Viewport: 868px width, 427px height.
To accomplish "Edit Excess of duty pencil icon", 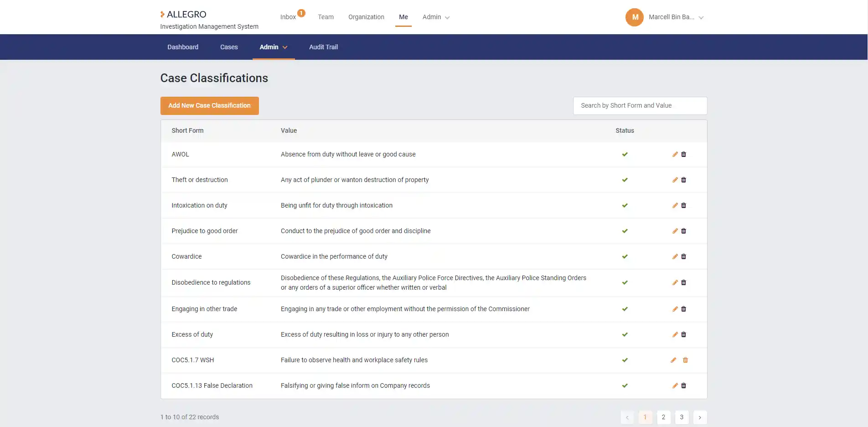I will [675, 334].
